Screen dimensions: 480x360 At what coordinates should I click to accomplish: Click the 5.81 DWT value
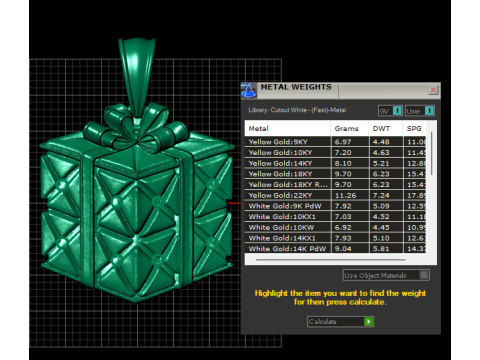click(x=381, y=248)
